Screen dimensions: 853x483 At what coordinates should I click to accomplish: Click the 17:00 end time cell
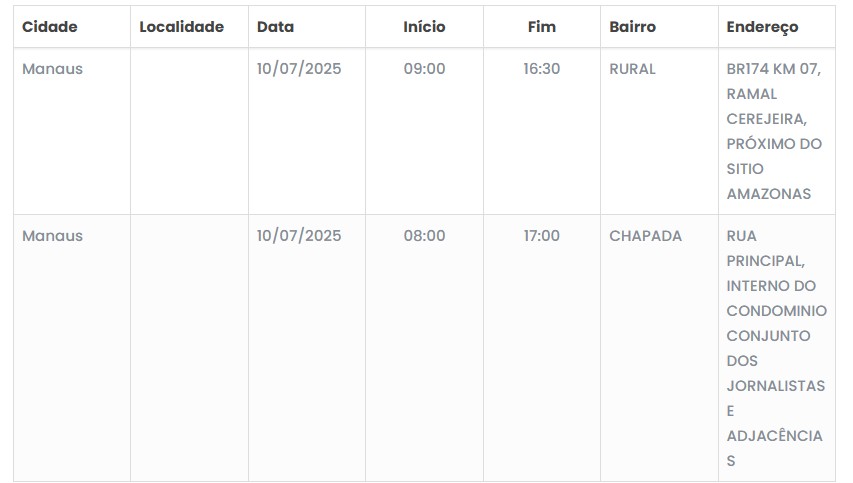point(541,236)
